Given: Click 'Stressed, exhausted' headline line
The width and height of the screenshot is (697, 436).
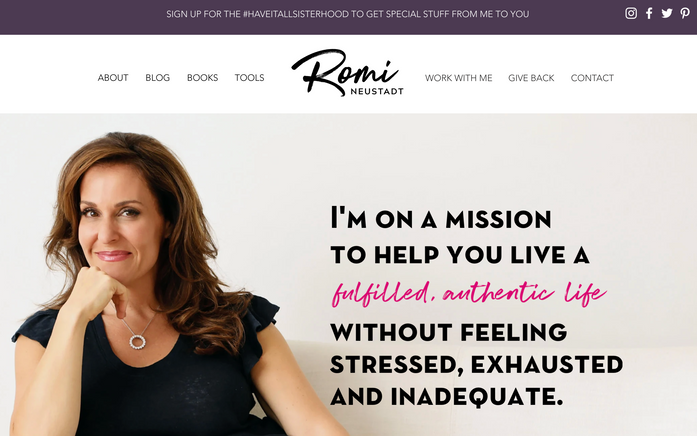Looking at the screenshot, I should [x=477, y=364].
